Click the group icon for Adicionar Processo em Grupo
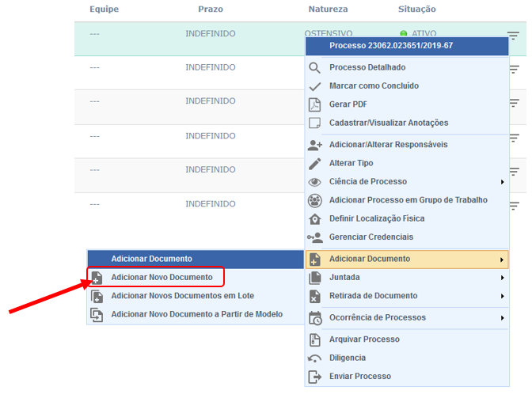532x398 pixels. pyautogui.click(x=315, y=200)
